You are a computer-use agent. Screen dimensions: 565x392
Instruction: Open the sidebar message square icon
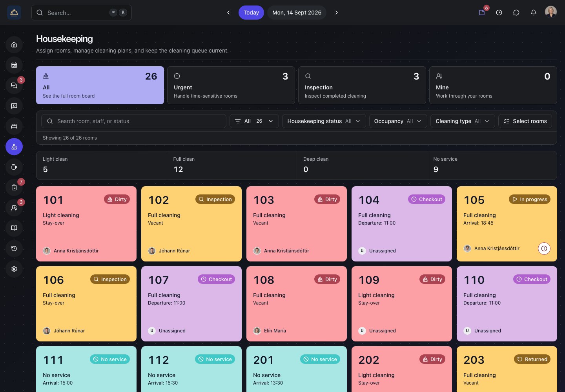(x=14, y=106)
